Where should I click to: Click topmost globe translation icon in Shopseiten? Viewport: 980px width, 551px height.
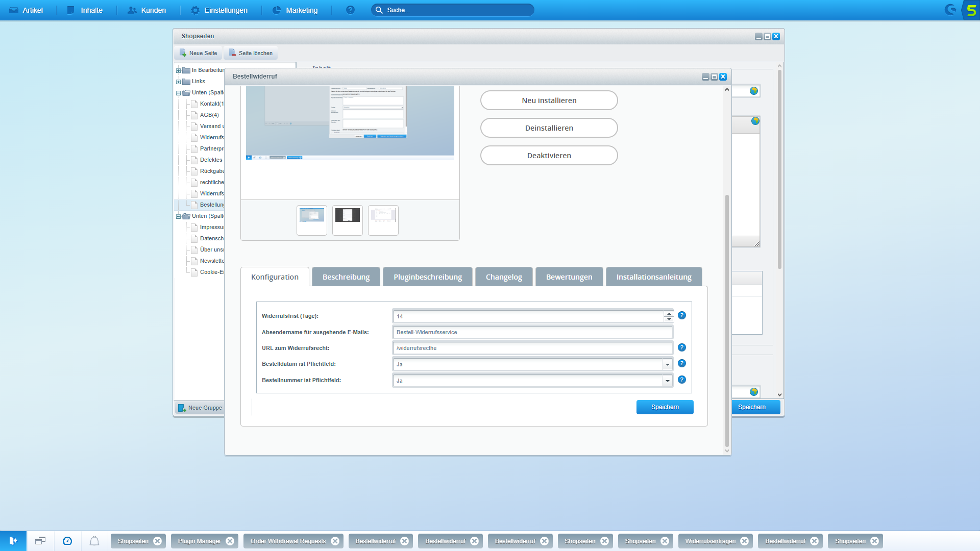coord(754,91)
